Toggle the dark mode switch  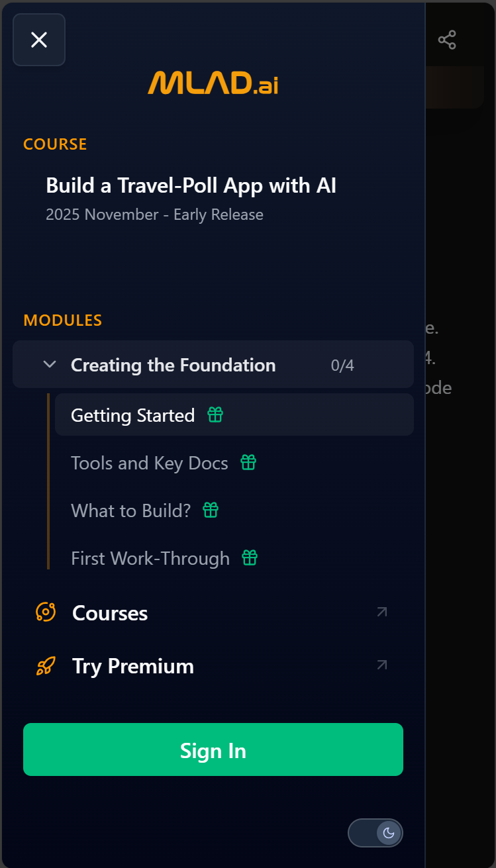click(x=375, y=833)
